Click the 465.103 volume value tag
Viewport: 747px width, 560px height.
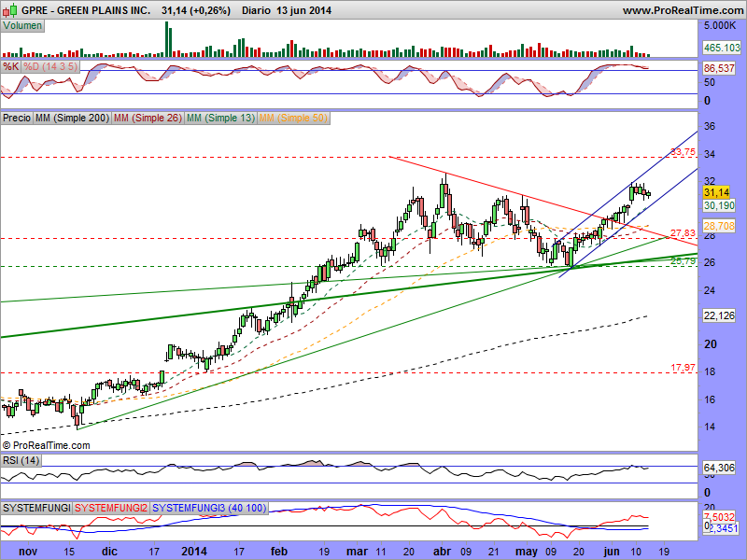[722, 48]
